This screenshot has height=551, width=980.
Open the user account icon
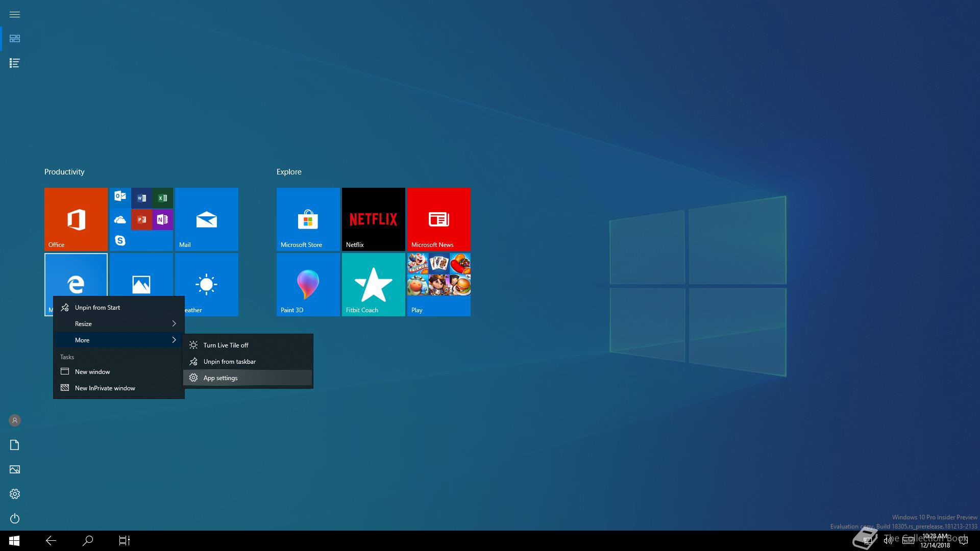click(x=15, y=420)
